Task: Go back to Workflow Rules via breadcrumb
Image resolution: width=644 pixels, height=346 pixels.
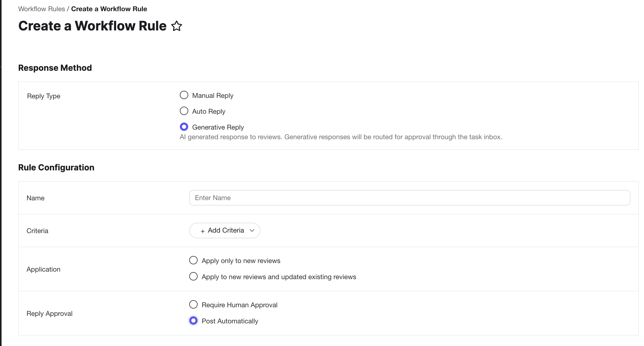Action: coord(41,9)
